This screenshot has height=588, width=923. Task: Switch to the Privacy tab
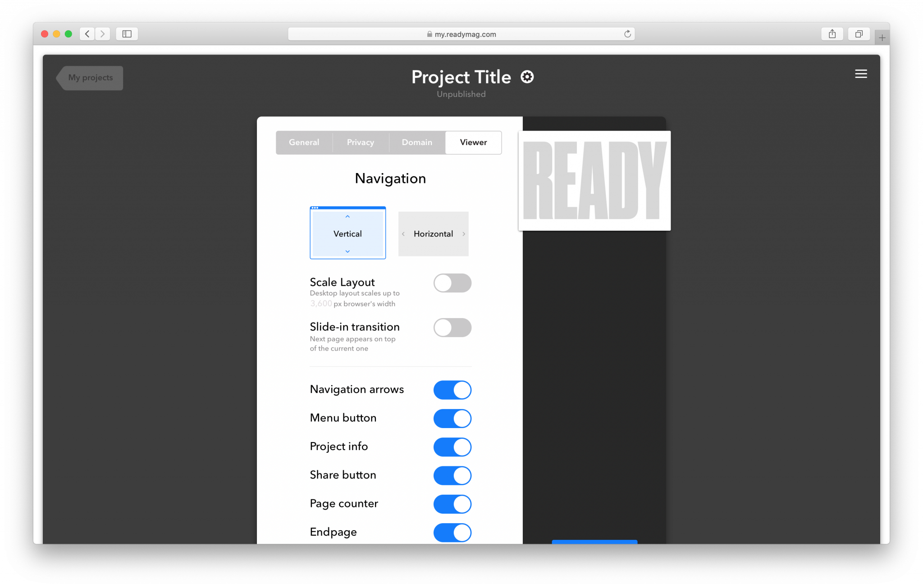click(x=359, y=142)
